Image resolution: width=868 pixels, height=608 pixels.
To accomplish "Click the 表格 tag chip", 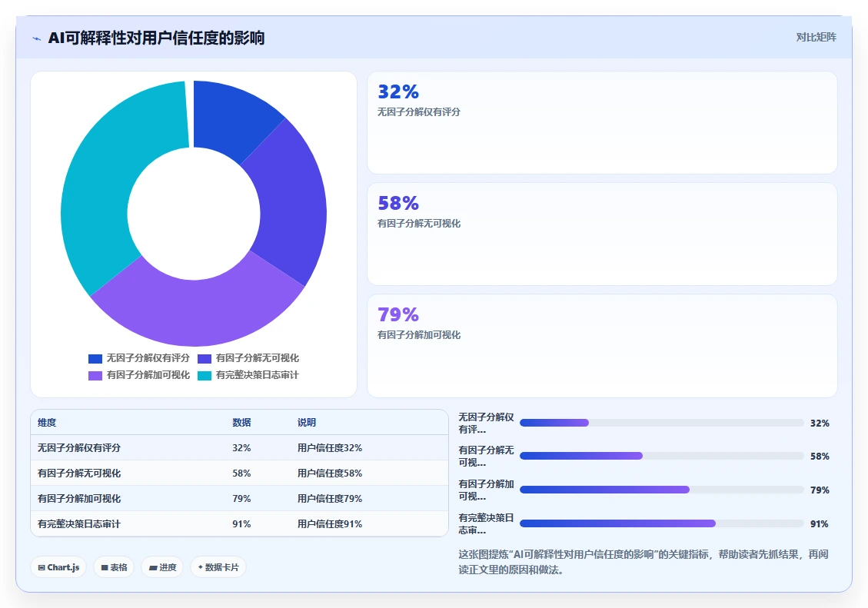I will pyautogui.click(x=114, y=567).
